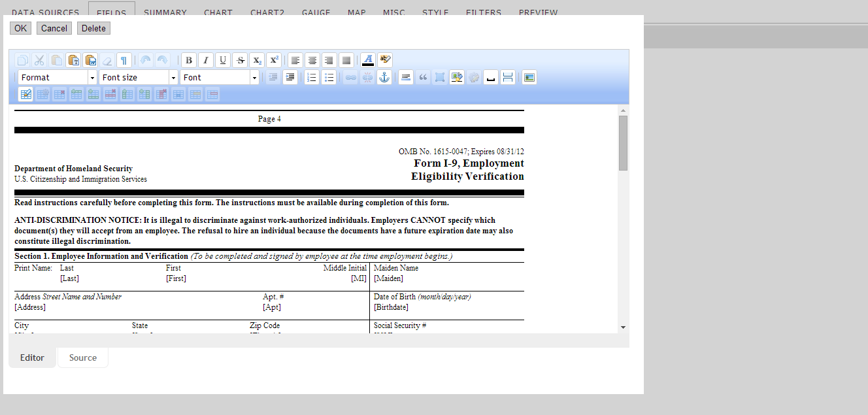
Task: Click the Insert Image icon
Action: [529, 77]
